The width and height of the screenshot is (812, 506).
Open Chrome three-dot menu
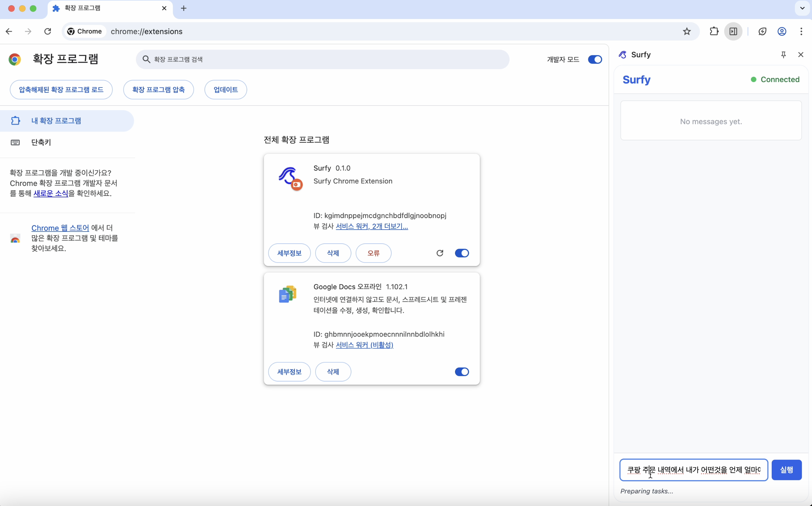(801, 32)
